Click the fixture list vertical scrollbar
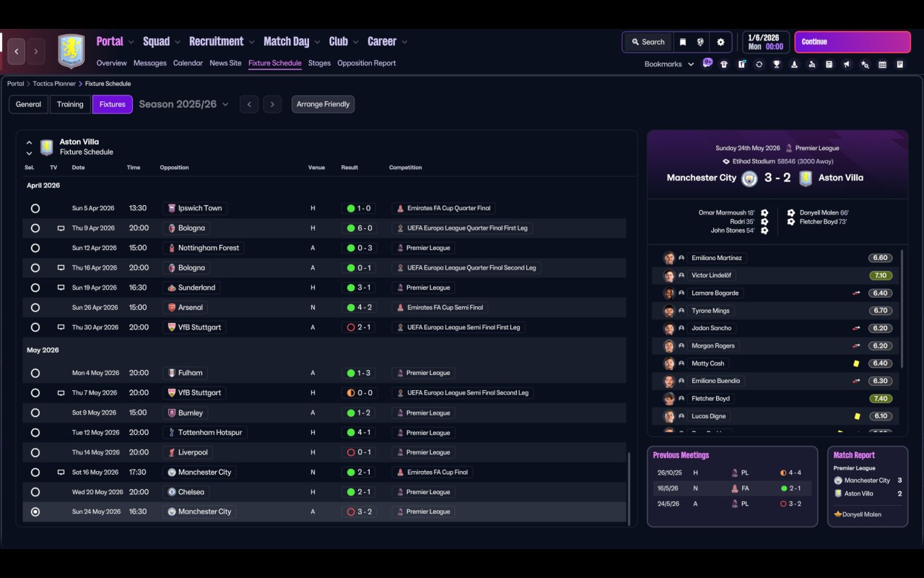 pyautogui.click(x=630, y=489)
